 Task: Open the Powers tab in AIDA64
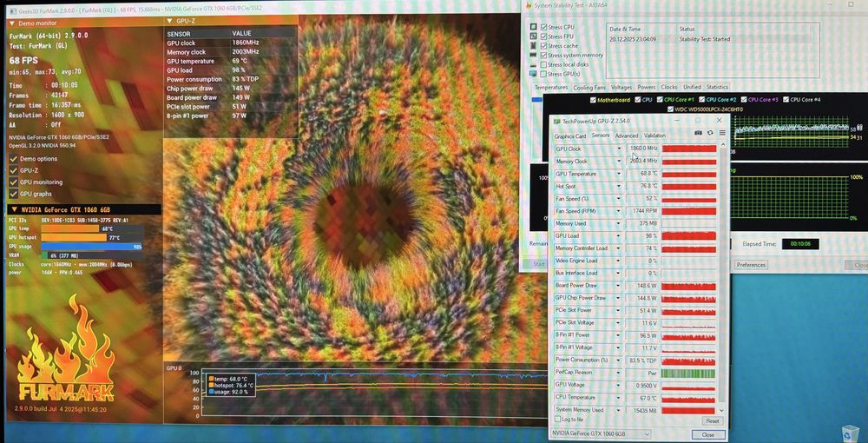click(646, 87)
